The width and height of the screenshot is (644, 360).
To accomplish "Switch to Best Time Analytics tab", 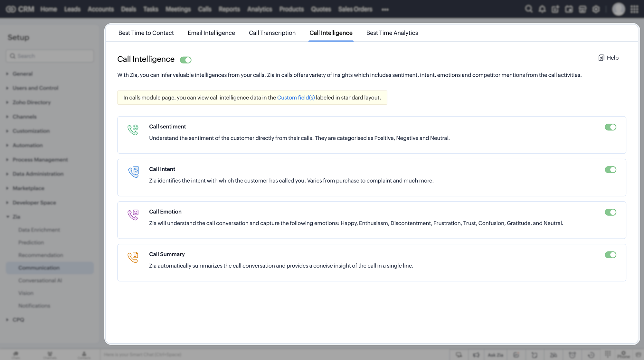I will tap(392, 33).
